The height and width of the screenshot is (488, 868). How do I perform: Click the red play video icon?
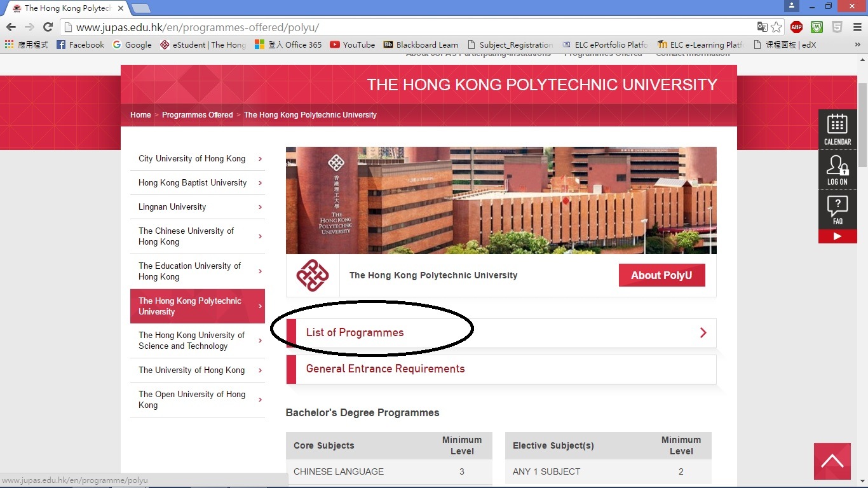[x=837, y=236]
